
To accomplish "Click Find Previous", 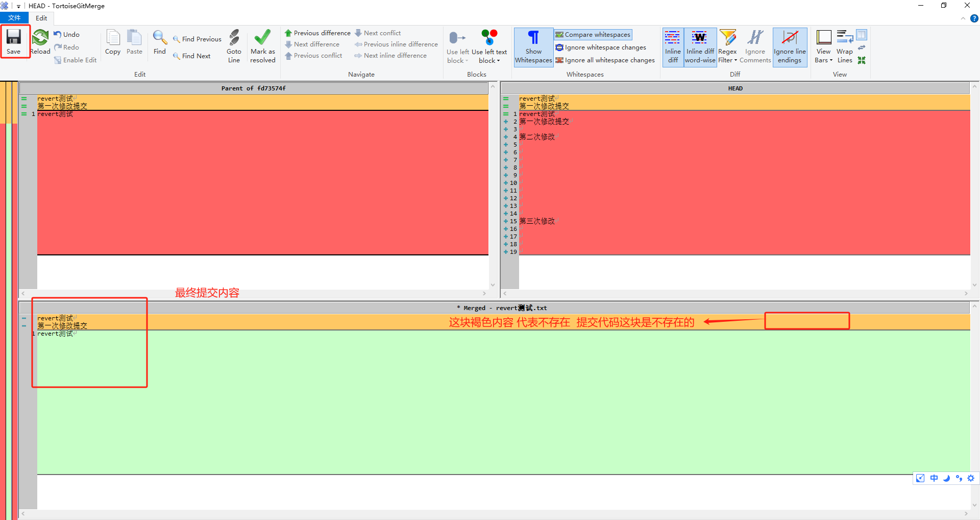I will [197, 39].
